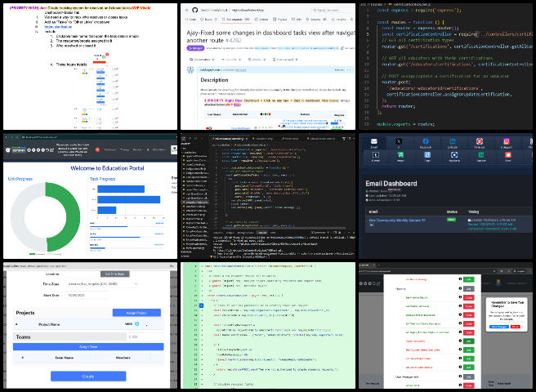
Task: Click the GitHub search field
Action: tap(333, 11)
